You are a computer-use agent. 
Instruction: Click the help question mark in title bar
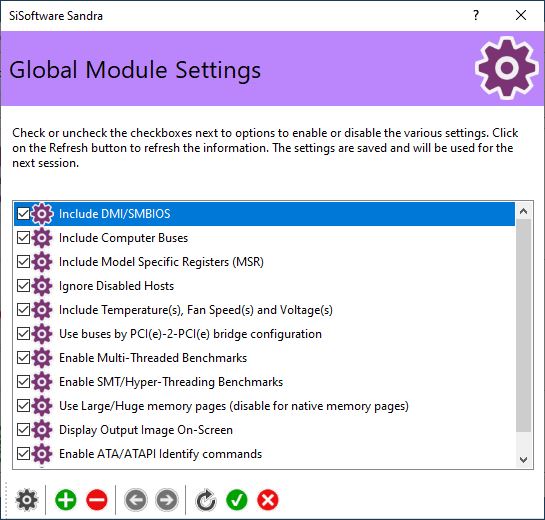(x=476, y=15)
